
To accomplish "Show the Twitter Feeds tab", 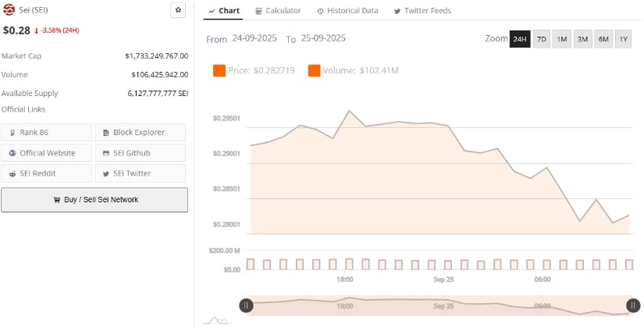I will 422,11.
